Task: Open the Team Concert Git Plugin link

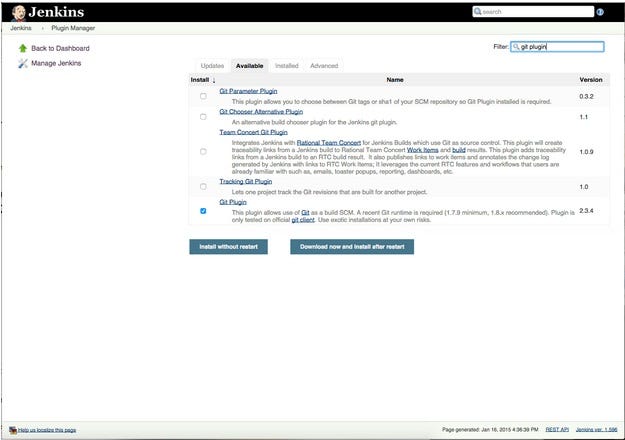Action: pyautogui.click(x=254, y=132)
